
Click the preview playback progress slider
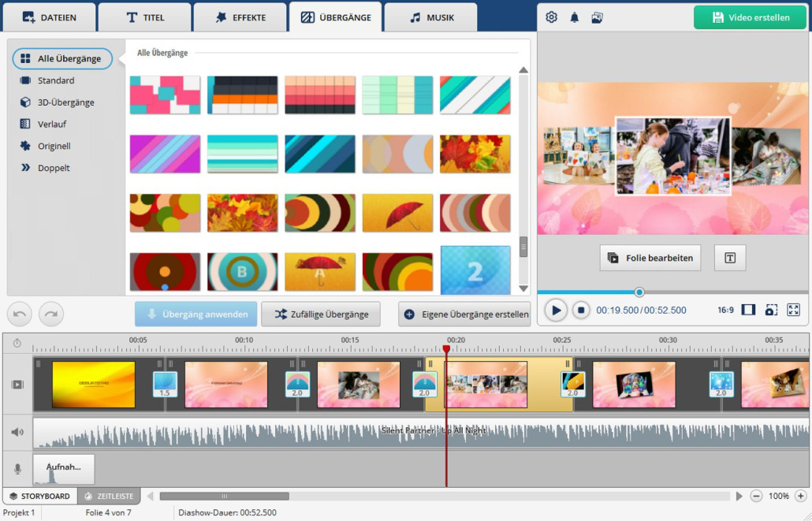[639, 292]
